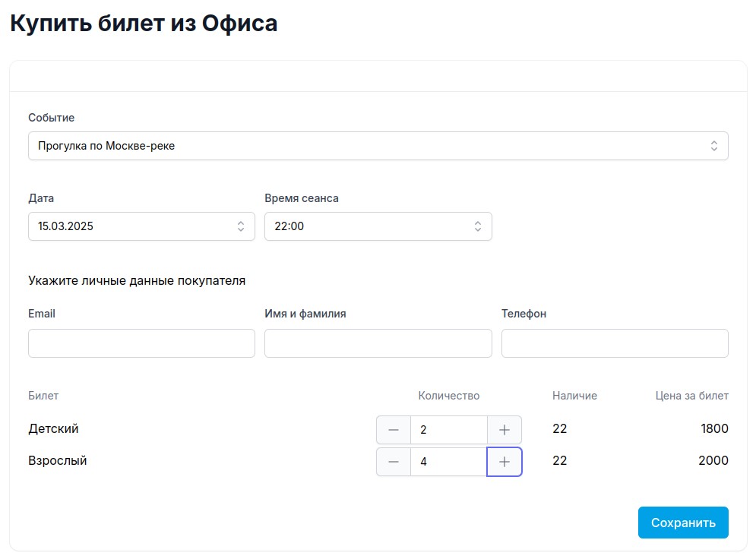The width and height of the screenshot is (756, 559).
Task: Click the chevron icon in the Дата selector
Action: (x=240, y=226)
